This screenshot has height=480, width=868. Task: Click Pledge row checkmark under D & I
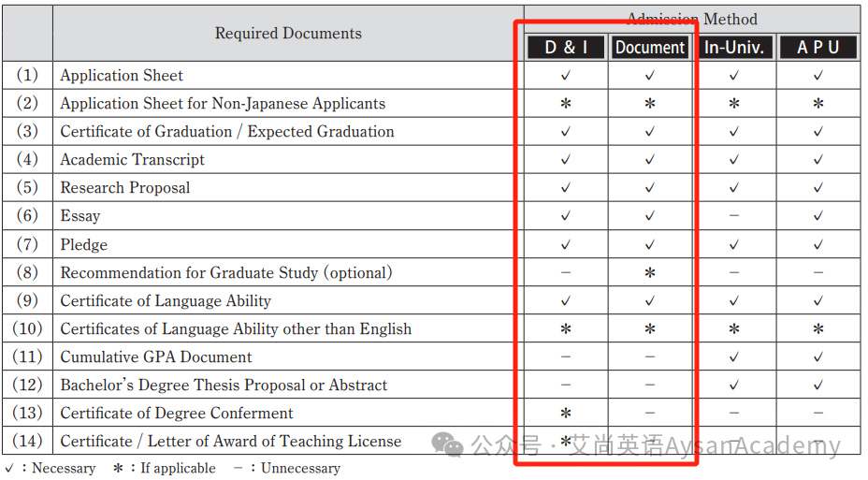tap(566, 245)
